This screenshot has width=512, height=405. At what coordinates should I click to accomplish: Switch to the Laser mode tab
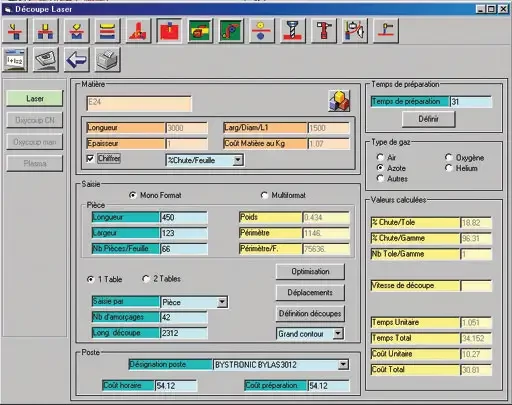35,99
